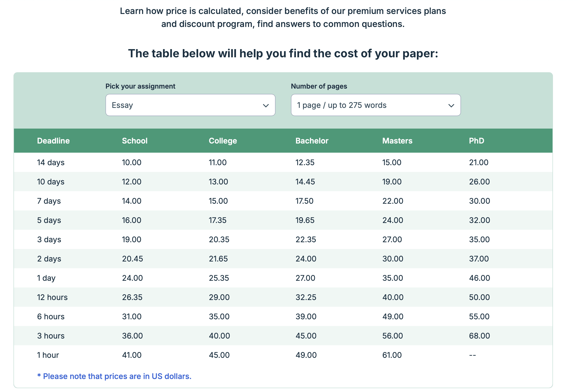Open the Pick your assignment dropdown
578x392 pixels.
[x=190, y=105]
